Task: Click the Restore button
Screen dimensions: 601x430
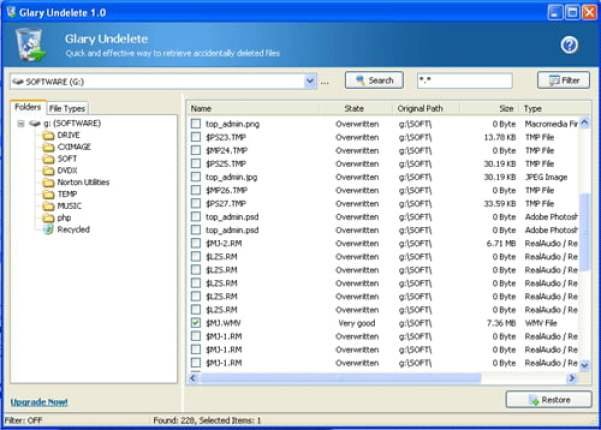Action: [x=548, y=400]
